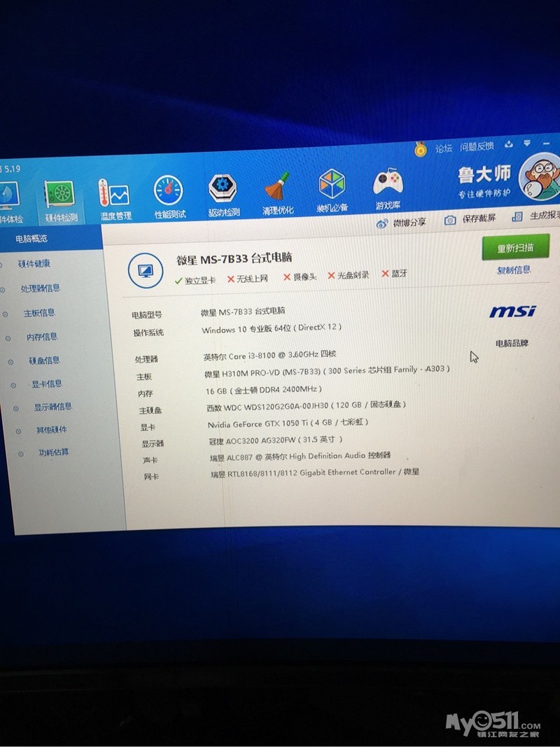Select 硬盘信息 in the sidebar
Viewport: 560px width, 747px height.
point(44,360)
